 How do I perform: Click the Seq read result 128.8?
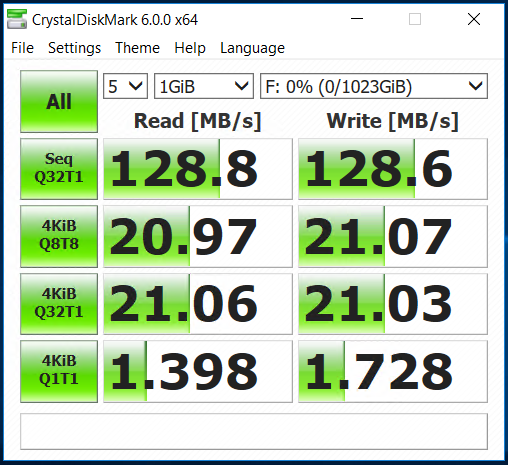pyautogui.click(x=198, y=169)
